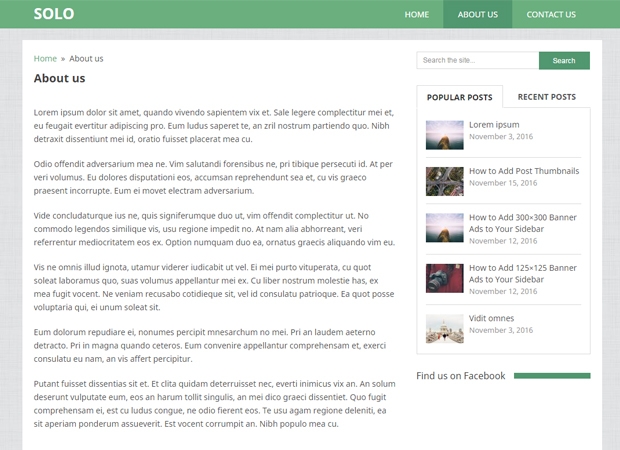Switch to the RECENT POSTS tab

click(x=546, y=97)
